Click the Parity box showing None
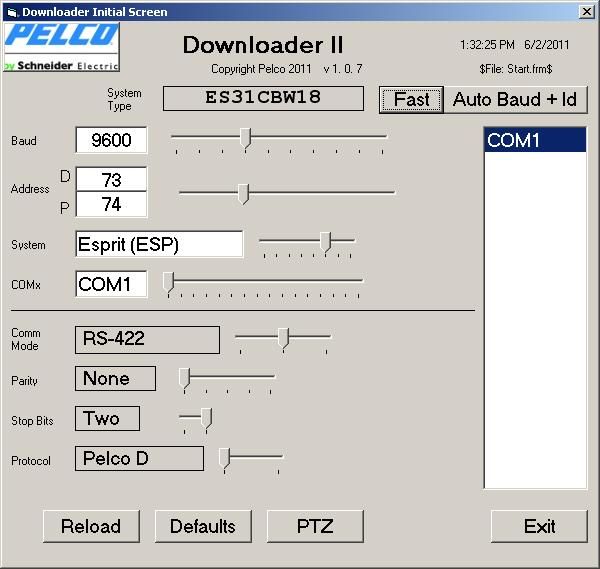The image size is (600, 569). (x=116, y=378)
